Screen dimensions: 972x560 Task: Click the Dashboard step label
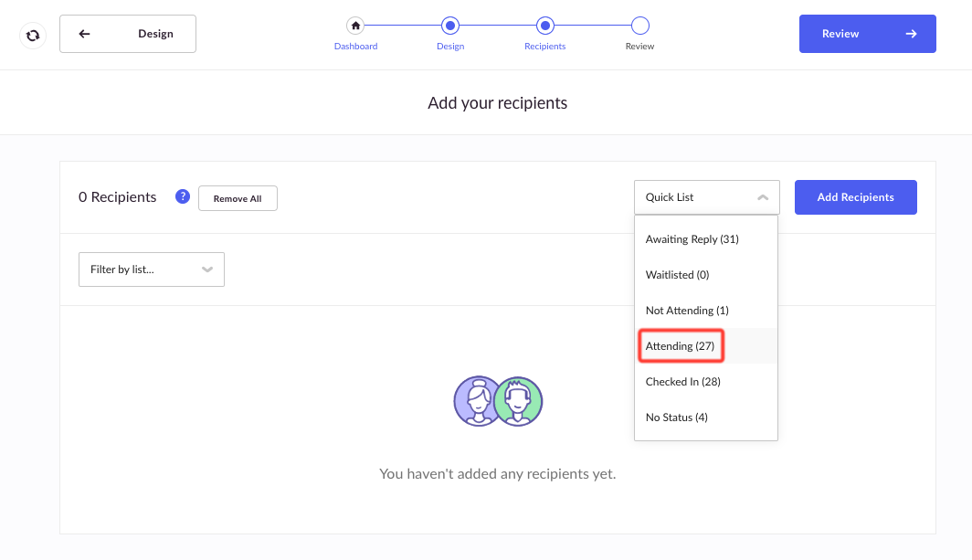pos(355,47)
